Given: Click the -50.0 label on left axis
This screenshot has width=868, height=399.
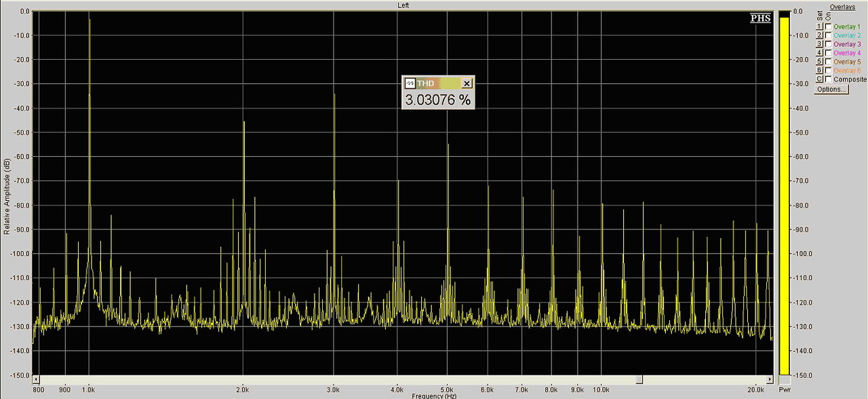Looking at the screenshot, I should point(21,132).
